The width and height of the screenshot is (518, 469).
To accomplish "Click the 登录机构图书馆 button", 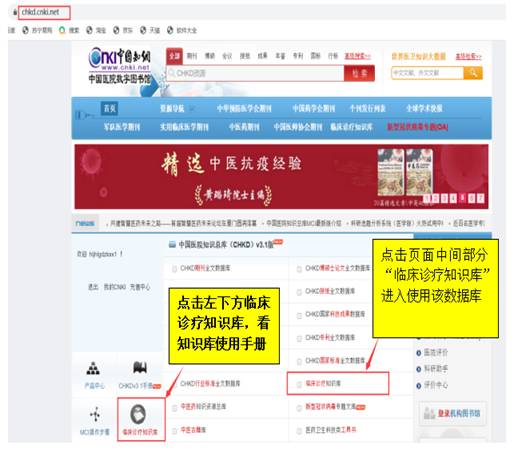I will (452, 414).
